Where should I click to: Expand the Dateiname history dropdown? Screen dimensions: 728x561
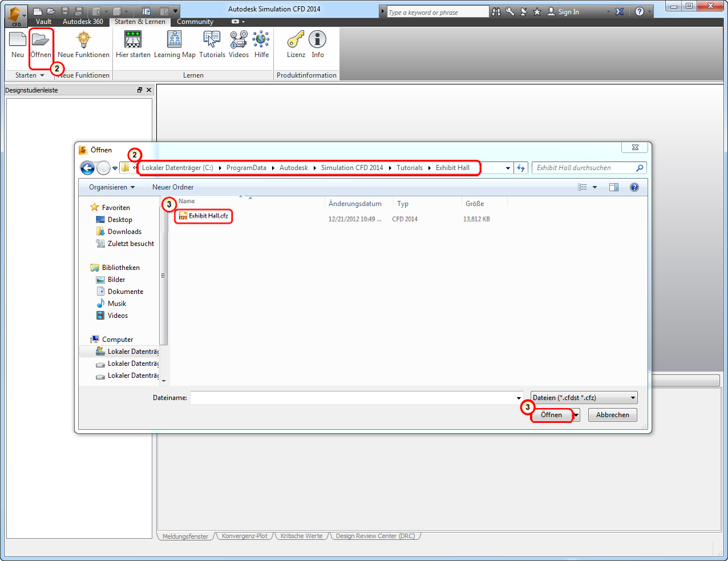pos(519,398)
